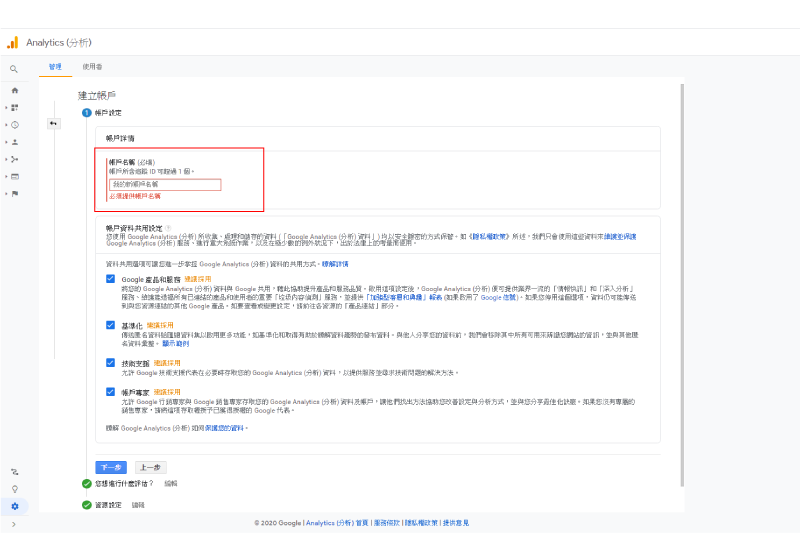Open the Audience person icon

point(15,142)
